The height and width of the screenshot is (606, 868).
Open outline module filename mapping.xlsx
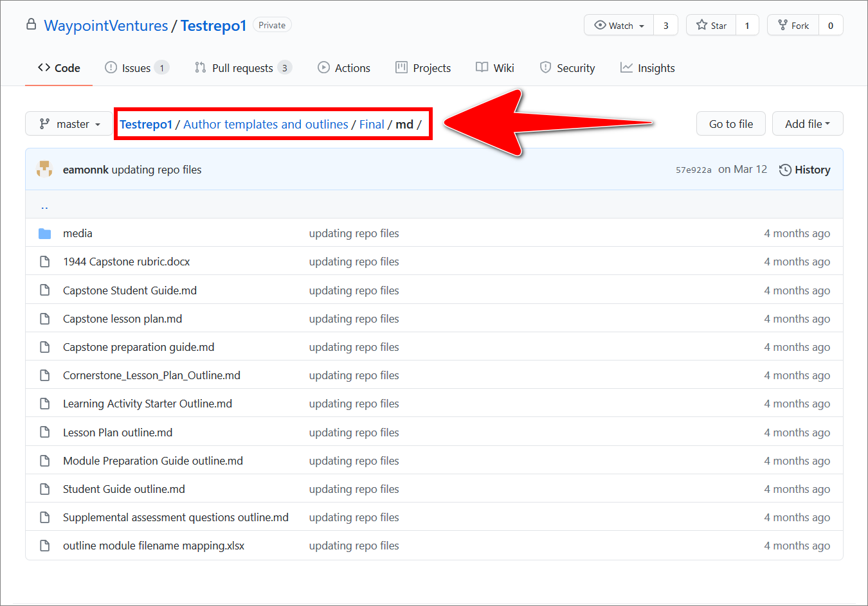pos(154,546)
